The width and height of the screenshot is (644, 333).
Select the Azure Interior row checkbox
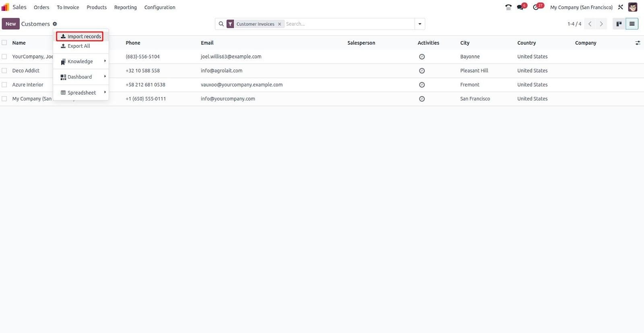pyautogui.click(x=4, y=85)
